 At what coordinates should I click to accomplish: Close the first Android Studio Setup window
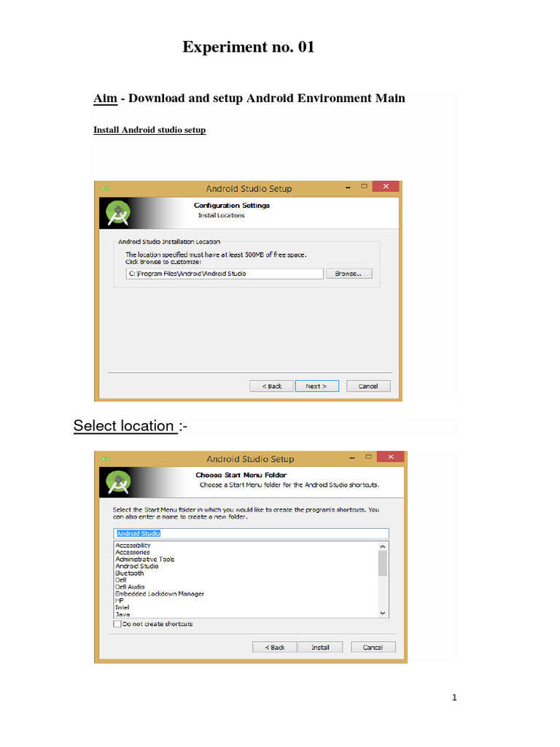[386, 186]
